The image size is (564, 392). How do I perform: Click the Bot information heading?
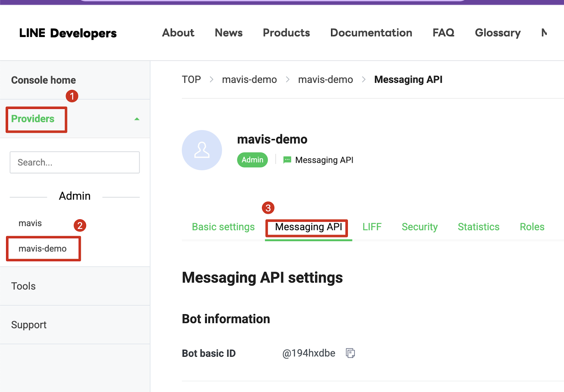coord(226,319)
